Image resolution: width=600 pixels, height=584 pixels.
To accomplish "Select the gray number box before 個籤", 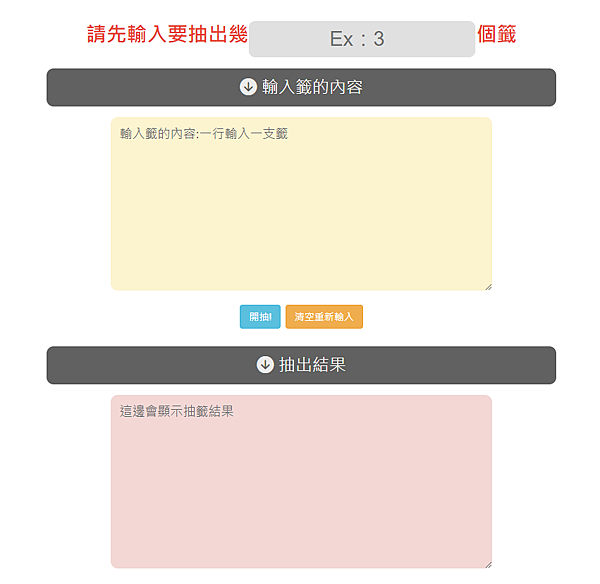I will 362,39.
